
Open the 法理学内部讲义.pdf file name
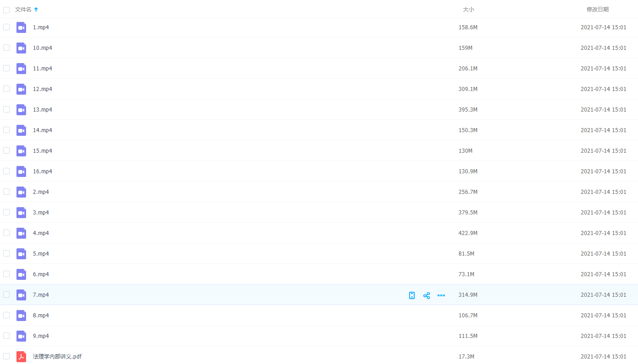(x=57, y=357)
